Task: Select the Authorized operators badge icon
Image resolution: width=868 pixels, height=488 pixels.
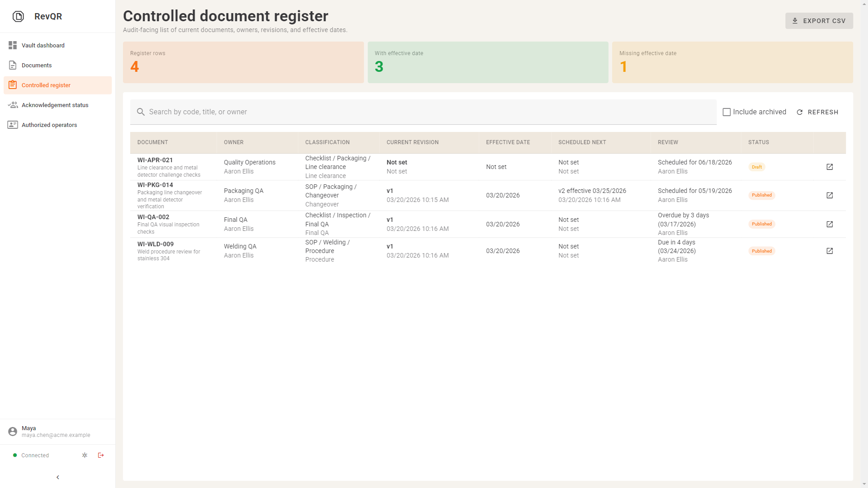Action: 13,125
